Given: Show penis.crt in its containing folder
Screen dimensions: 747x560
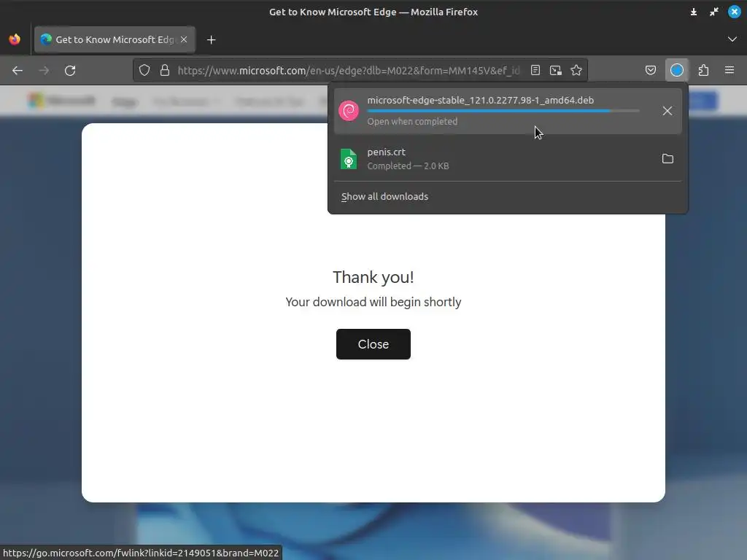Looking at the screenshot, I should 668,158.
